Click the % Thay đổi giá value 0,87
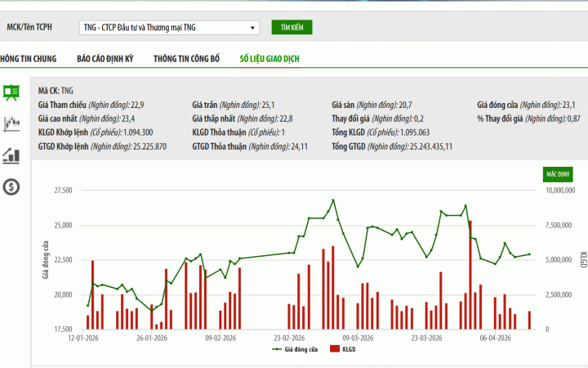The image size is (588, 368). click(574, 119)
